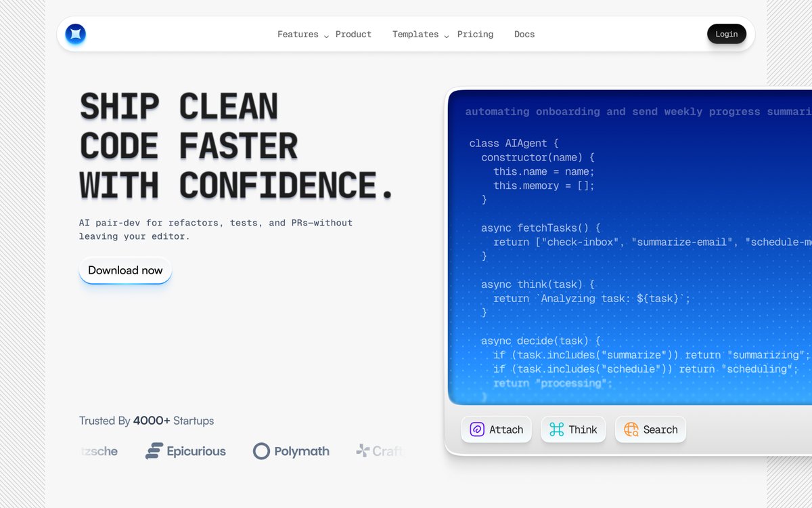
Task: Click the 'return "processing";' code line
Action: [x=553, y=383]
